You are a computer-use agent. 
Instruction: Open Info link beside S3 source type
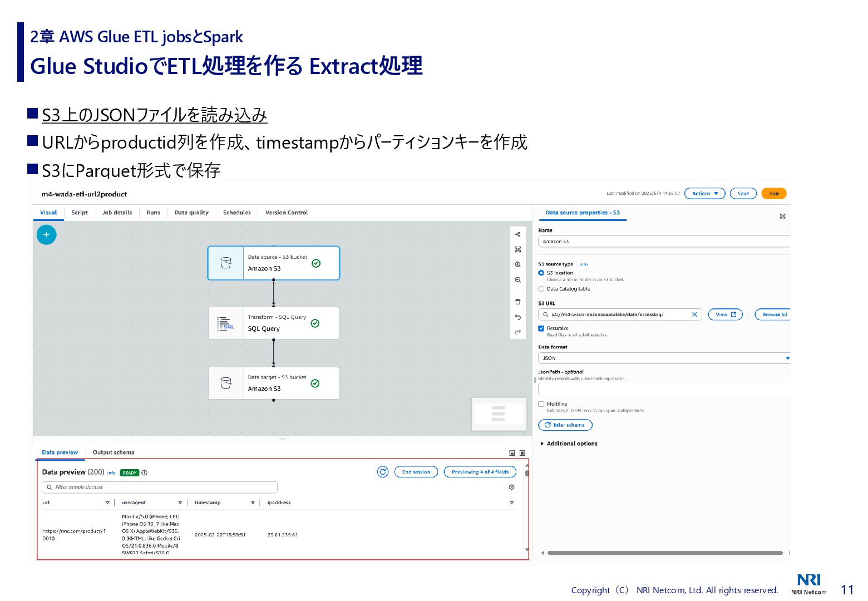click(583, 264)
